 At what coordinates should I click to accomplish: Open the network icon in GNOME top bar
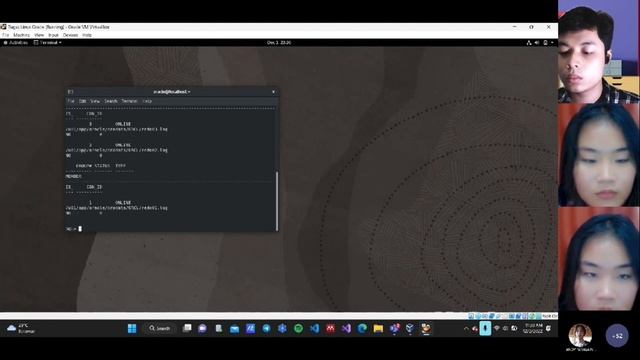click(529, 42)
